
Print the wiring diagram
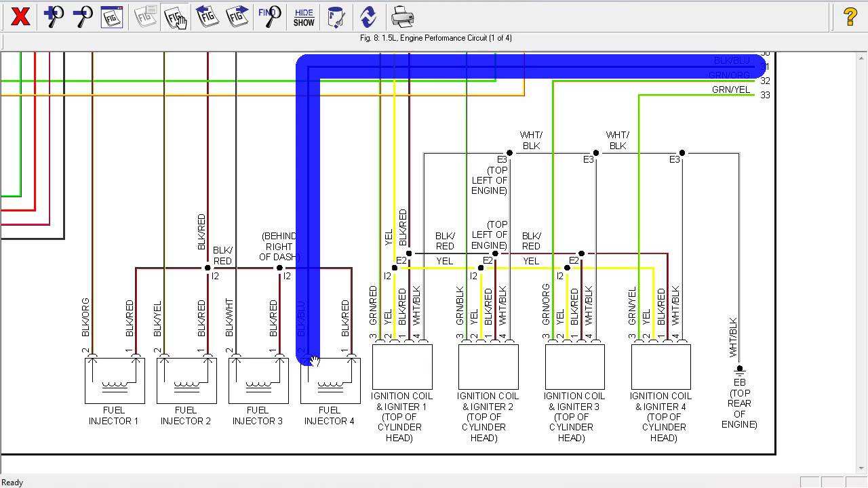coord(402,17)
